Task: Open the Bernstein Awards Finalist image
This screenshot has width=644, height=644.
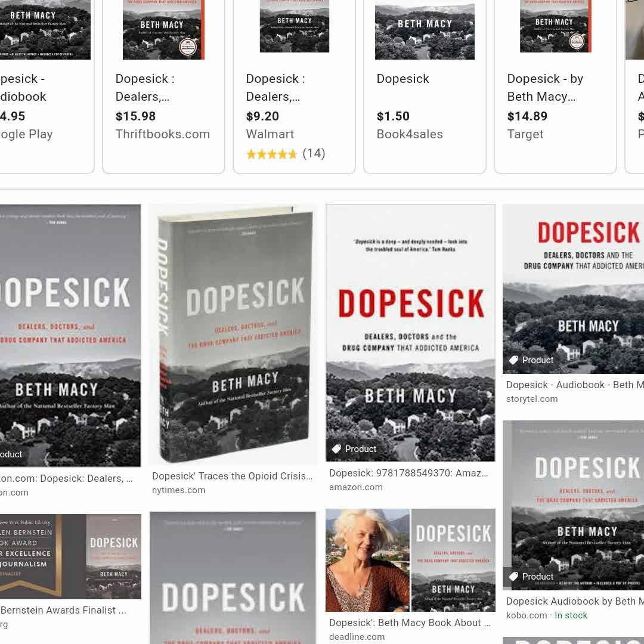Action: click(70, 556)
